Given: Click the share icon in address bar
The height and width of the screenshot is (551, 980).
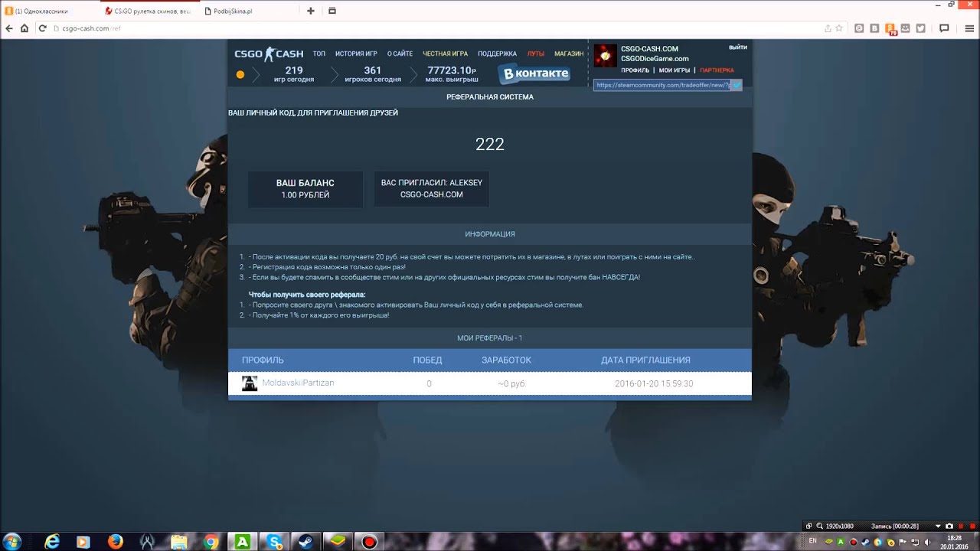Looking at the screenshot, I should click(828, 28).
